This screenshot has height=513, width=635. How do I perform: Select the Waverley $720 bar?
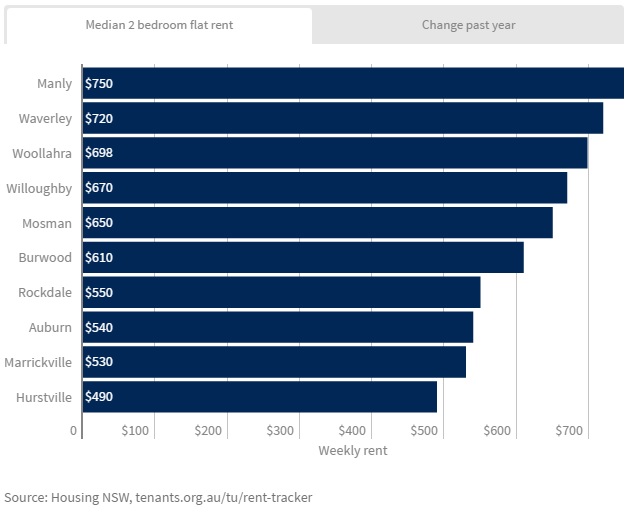[342, 119]
